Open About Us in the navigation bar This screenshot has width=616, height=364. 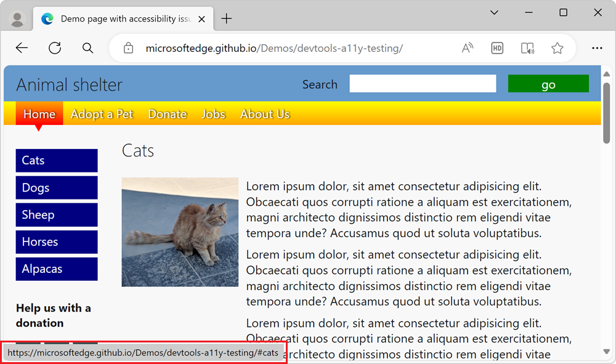[x=265, y=114]
